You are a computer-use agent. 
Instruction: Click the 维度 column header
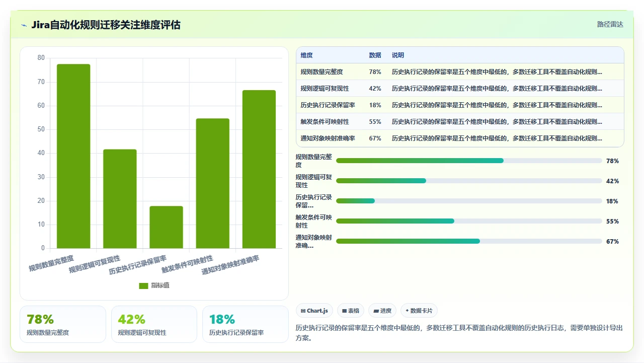(307, 55)
